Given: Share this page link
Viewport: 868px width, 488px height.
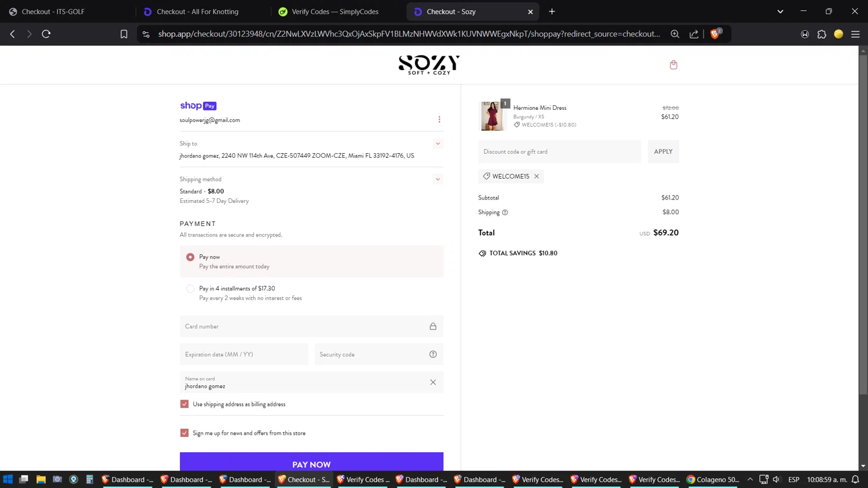Looking at the screenshot, I should coord(694,34).
